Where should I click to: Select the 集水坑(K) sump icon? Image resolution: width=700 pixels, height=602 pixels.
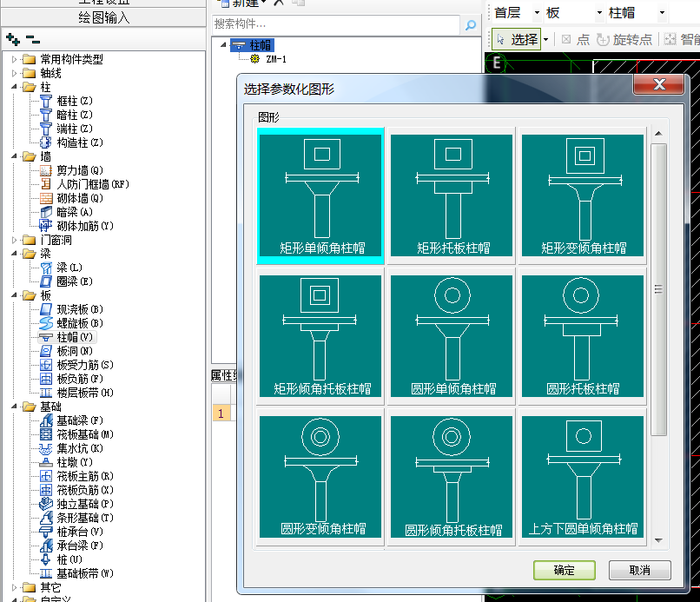point(46,448)
